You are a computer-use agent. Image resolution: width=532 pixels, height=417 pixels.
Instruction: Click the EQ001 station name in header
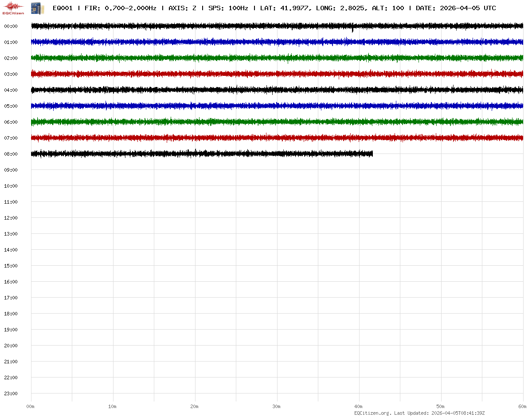pyautogui.click(x=63, y=8)
